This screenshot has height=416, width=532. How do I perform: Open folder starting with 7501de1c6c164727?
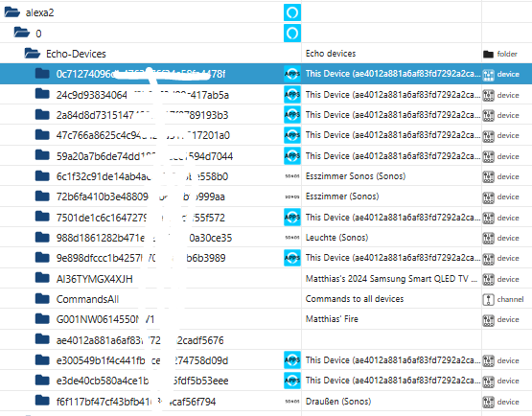tap(42, 217)
